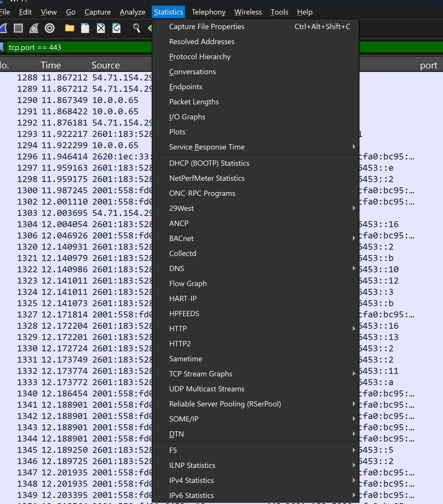
Task: Expand the BACnet submenu
Action: click(255, 238)
